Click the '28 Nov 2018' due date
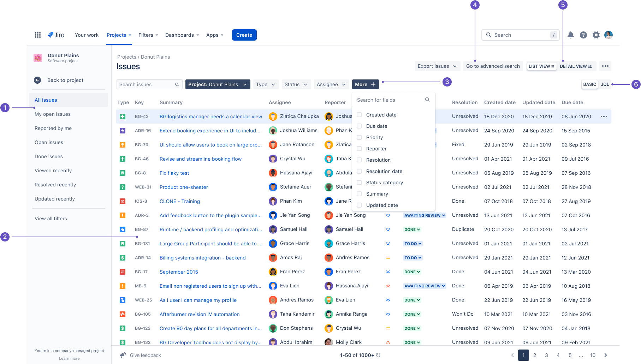The height and width of the screenshot is (364, 641). click(x=576, y=187)
